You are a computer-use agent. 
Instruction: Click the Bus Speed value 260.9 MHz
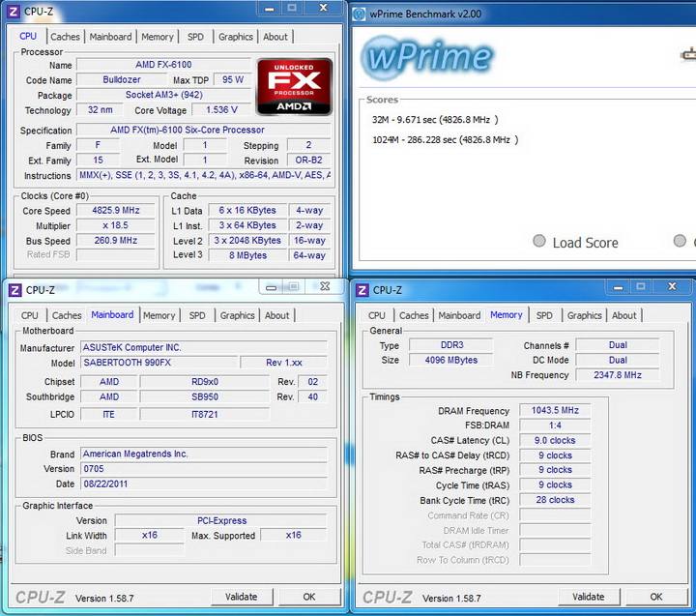(x=116, y=240)
